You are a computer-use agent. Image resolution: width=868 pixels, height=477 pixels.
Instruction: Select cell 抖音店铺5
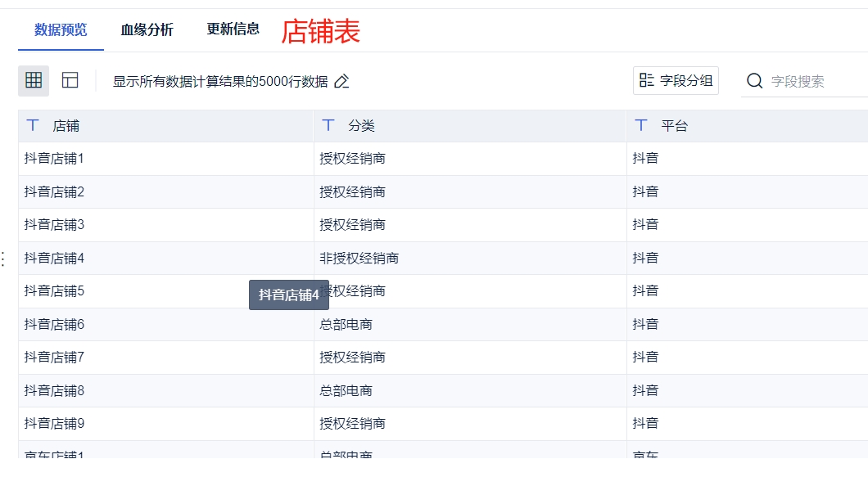pos(166,291)
